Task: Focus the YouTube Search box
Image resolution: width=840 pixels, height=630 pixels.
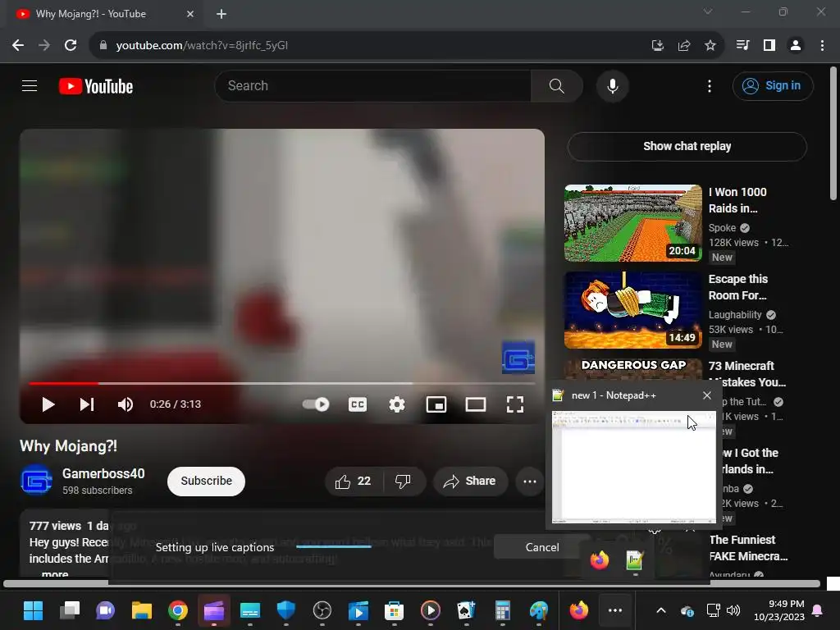Action: click(x=373, y=85)
